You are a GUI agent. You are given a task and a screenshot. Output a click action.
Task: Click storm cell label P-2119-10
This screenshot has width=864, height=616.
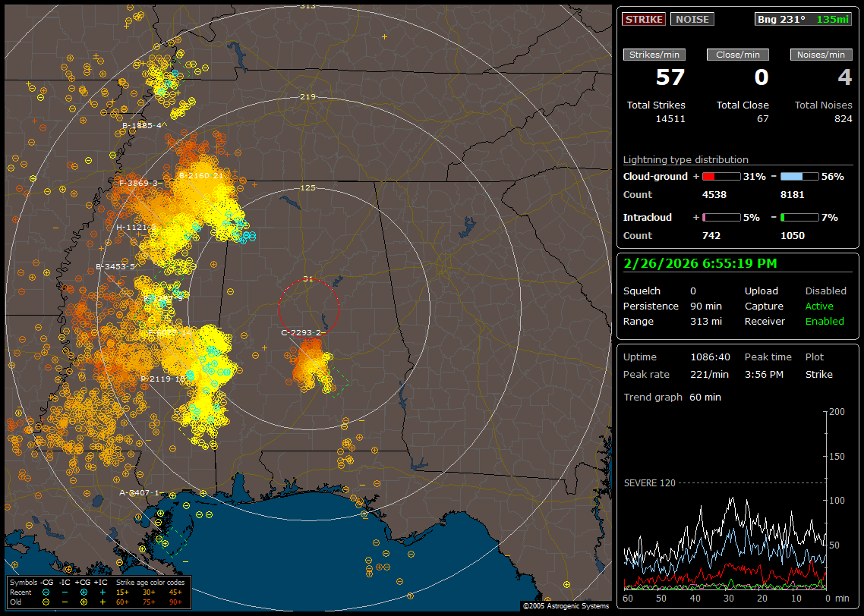point(163,379)
